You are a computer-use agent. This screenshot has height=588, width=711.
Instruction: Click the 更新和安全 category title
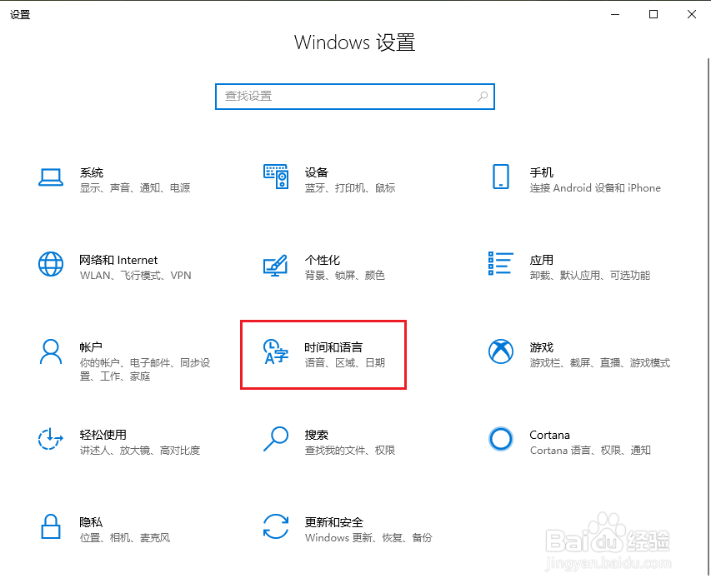point(333,522)
